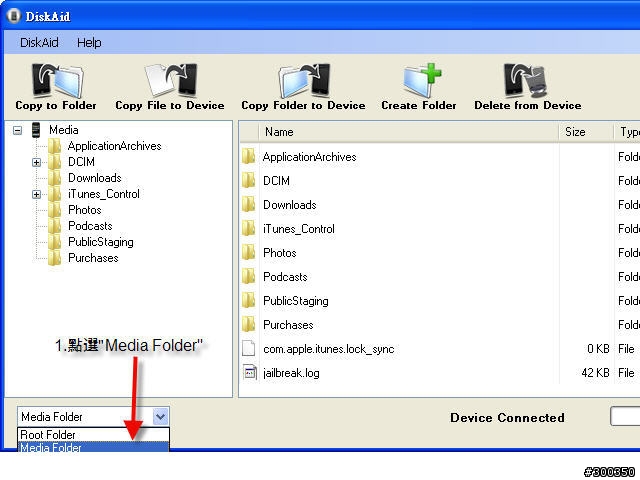
Task: Select ApplicationArchives row name in file list
Action: click(x=309, y=157)
